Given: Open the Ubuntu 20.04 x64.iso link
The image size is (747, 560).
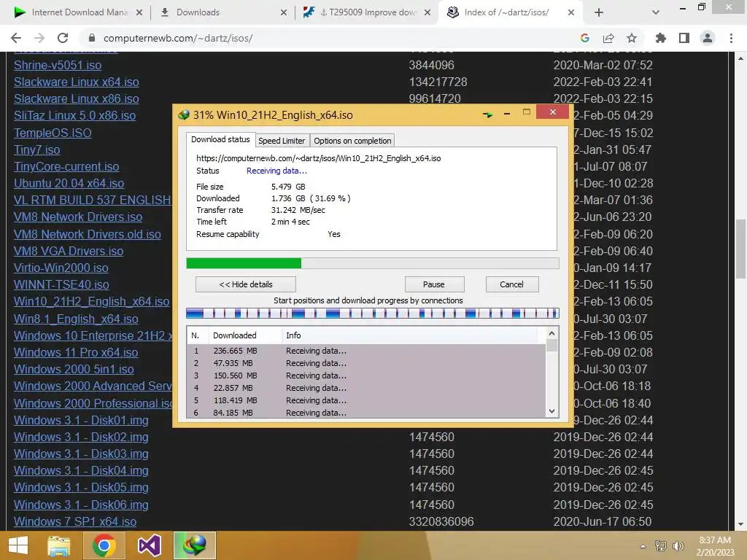Looking at the screenshot, I should (x=69, y=183).
